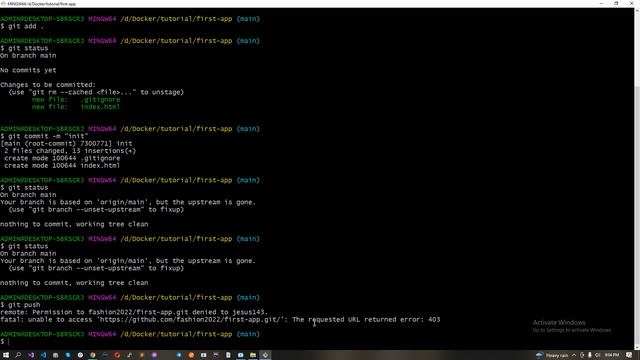Click 'create mode 100644 index.html' line
This screenshot has width=640, height=360.
click(62, 166)
